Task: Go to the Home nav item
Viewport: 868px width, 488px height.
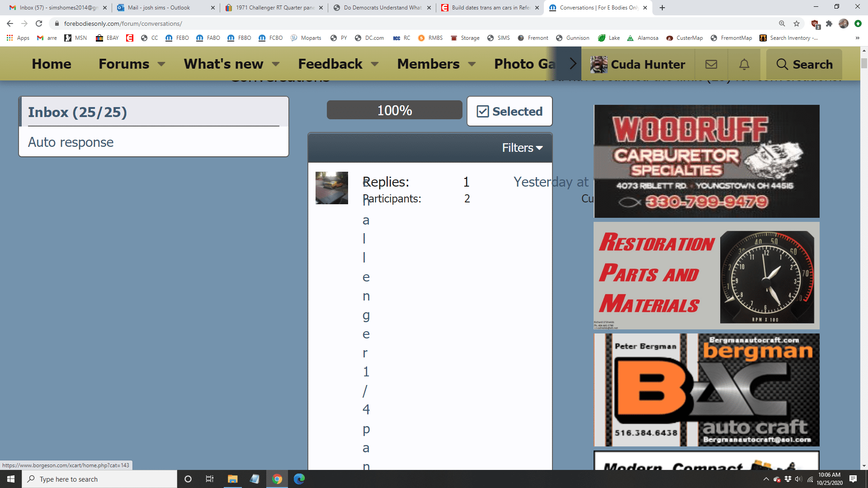Action: coord(51,64)
